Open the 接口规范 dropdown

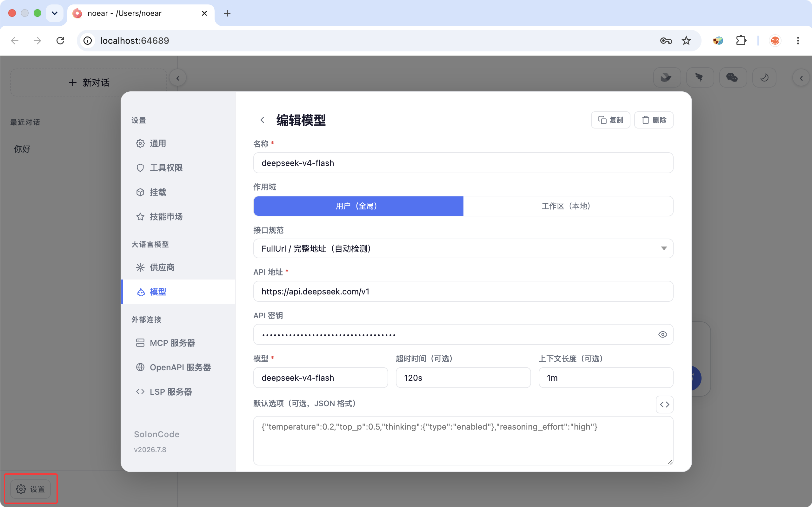click(x=463, y=248)
